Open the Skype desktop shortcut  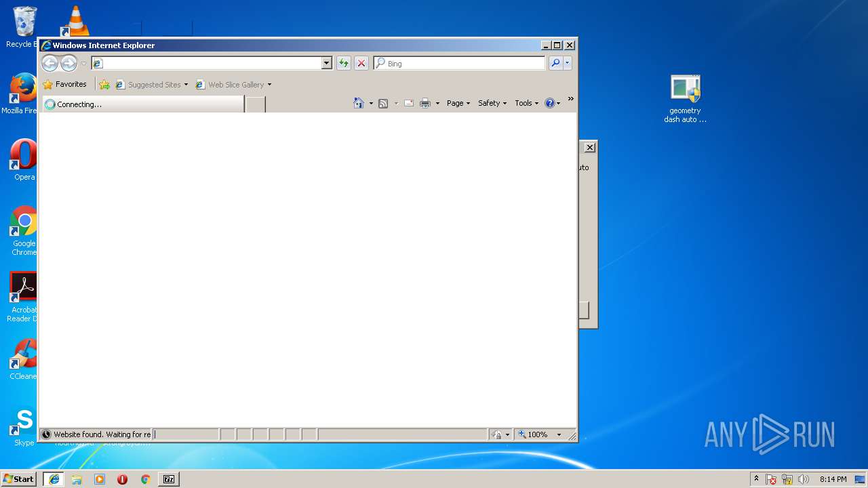click(24, 426)
